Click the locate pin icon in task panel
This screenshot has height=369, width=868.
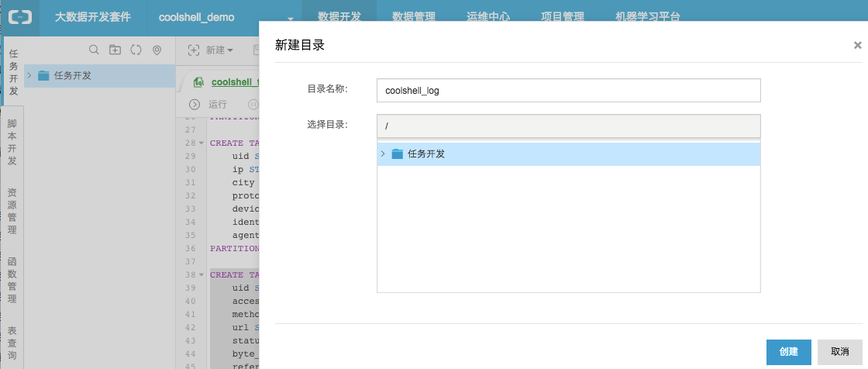tap(157, 50)
